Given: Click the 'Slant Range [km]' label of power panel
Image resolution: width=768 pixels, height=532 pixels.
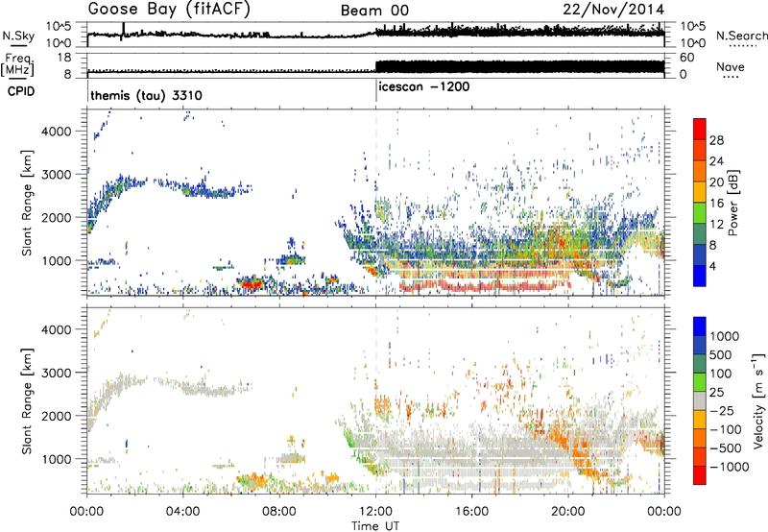Looking at the screenshot, I should point(27,203).
